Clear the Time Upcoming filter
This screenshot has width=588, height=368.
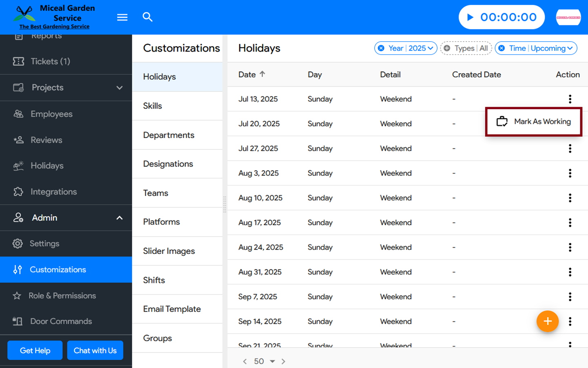(x=501, y=48)
